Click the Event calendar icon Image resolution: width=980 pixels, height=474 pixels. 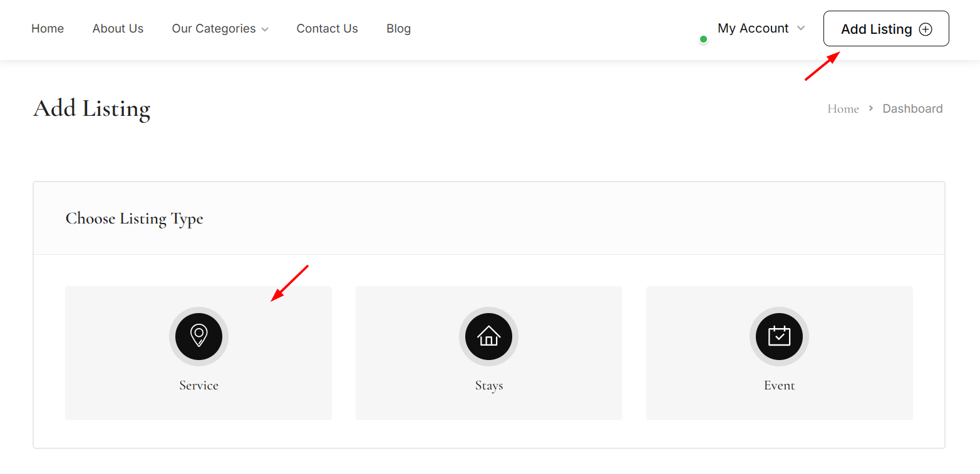(779, 336)
